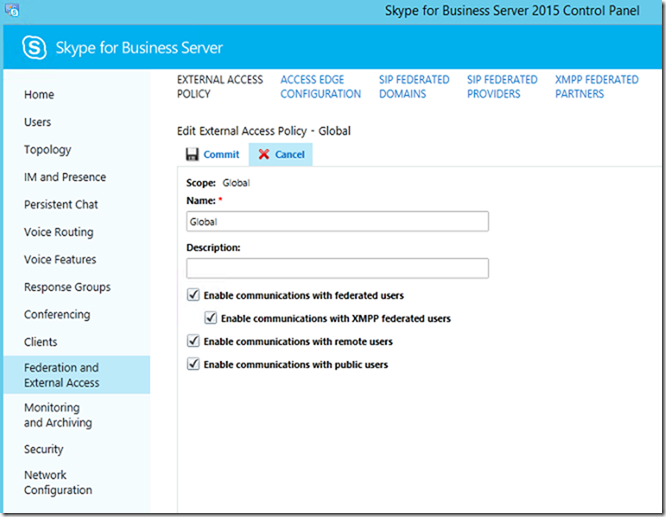Toggle Enable communications with XMPP federated users
This screenshot has width=666, height=517.
tap(211, 318)
